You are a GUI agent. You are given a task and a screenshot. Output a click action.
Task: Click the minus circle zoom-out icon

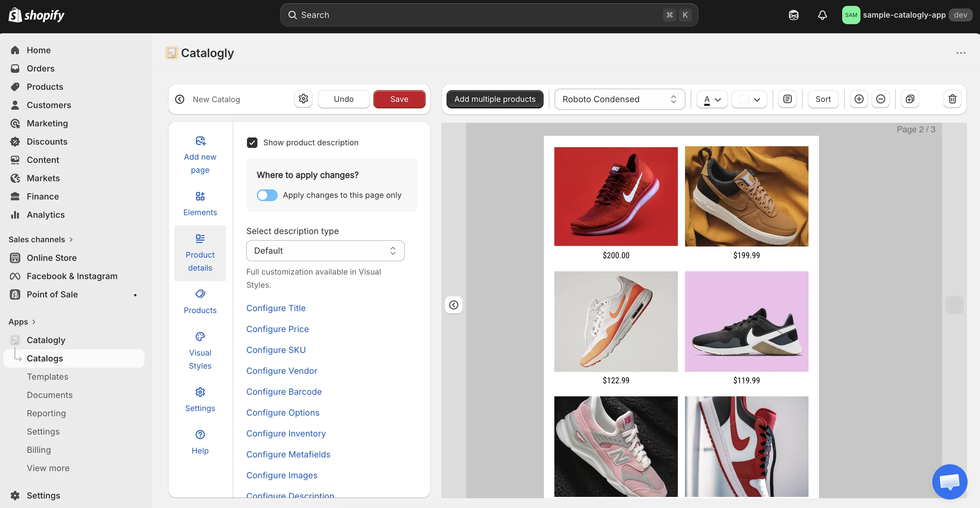point(881,99)
